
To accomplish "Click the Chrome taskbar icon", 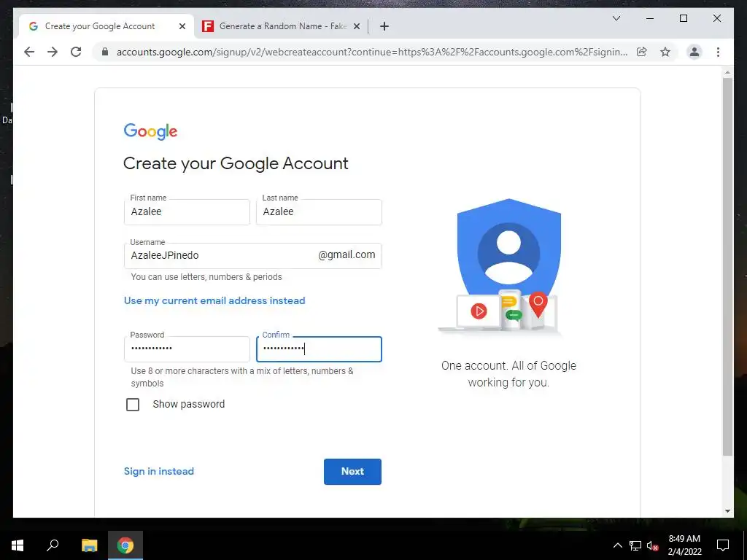I will (125, 545).
